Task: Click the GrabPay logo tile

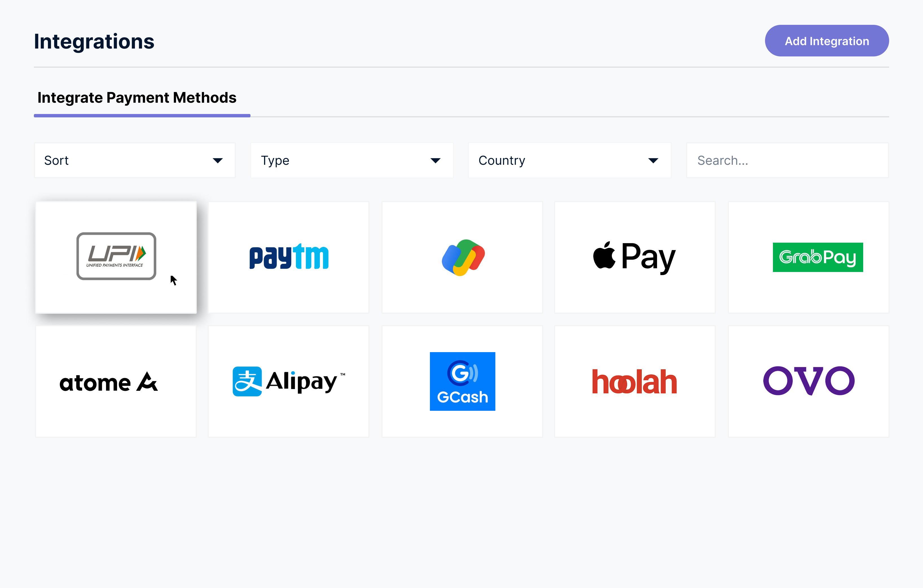Action: [x=808, y=257]
